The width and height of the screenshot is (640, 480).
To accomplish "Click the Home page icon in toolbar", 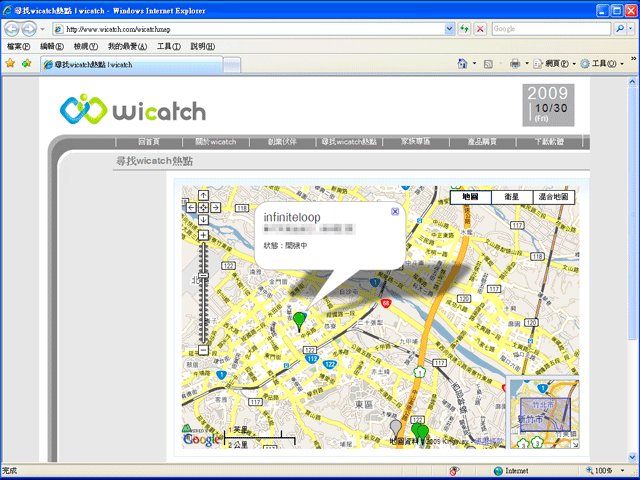I will [462, 64].
